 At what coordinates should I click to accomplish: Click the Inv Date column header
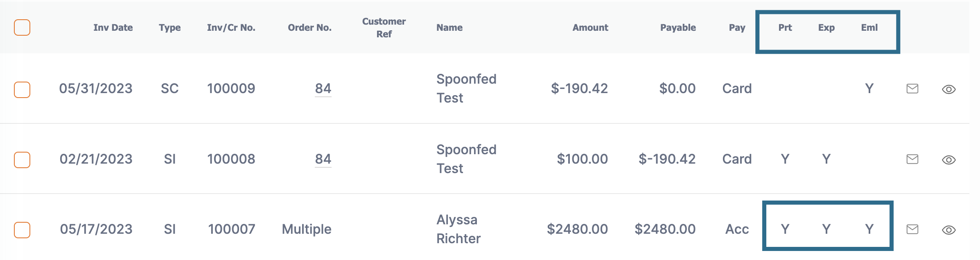coord(113,27)
